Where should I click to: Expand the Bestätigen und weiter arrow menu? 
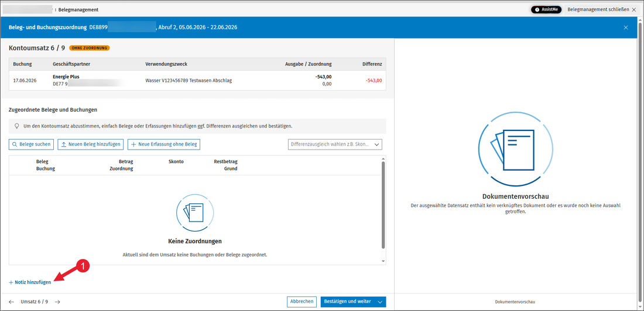(380, 302)
